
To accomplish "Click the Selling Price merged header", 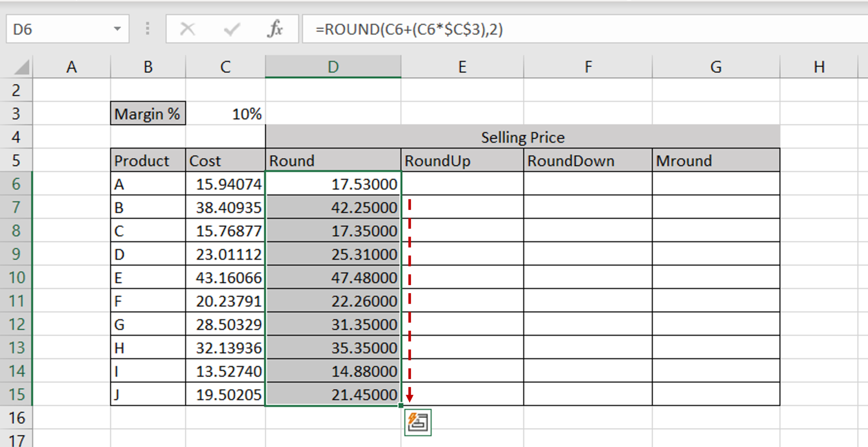I will 523,137.
